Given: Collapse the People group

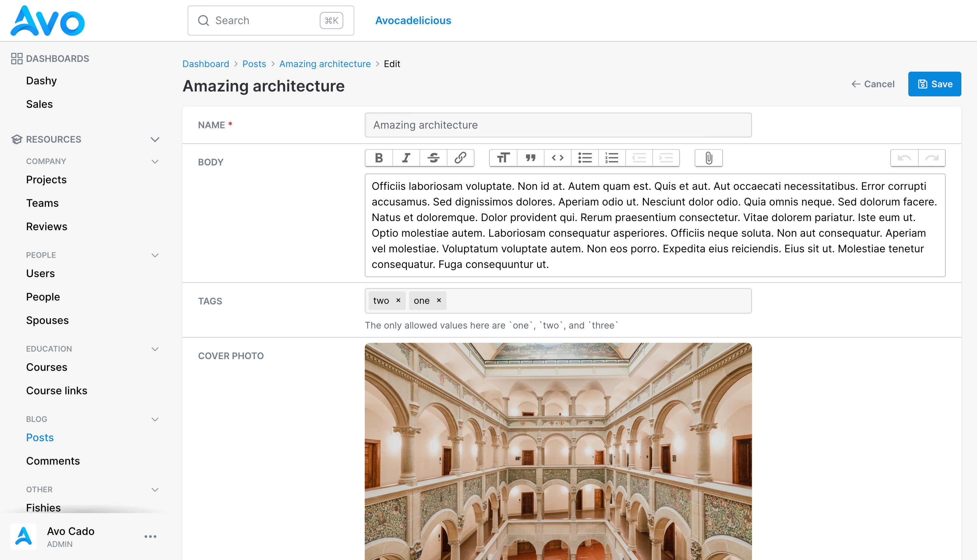Looking at the screenshot, I should (155, 255).
